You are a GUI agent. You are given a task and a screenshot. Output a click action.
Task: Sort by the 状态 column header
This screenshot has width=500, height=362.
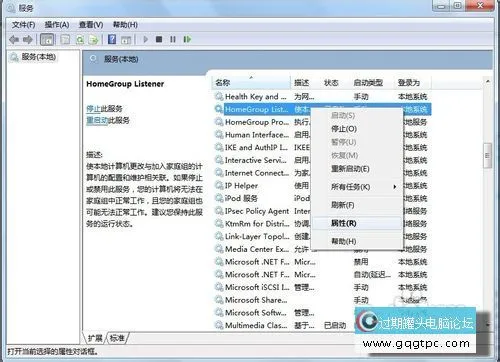pos(335,82)
